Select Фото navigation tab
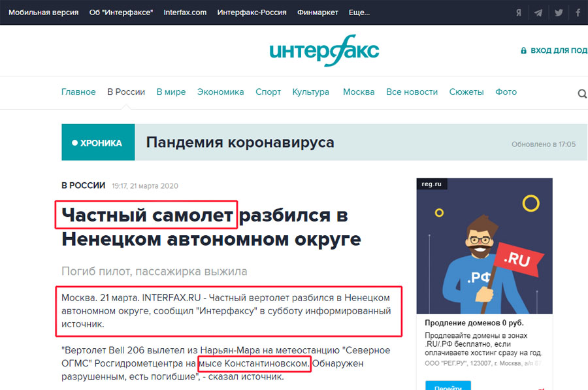Image resolution: width=588 pixels, height=390 pixels. [506, 92]
